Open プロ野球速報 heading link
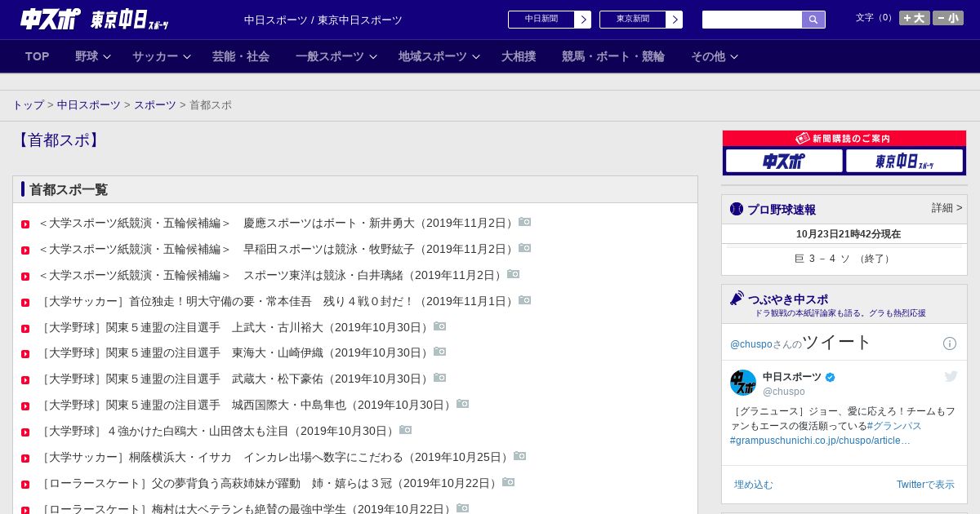Image resolution: width=980 pixels, height=514 pixels. tap(782, 210)
